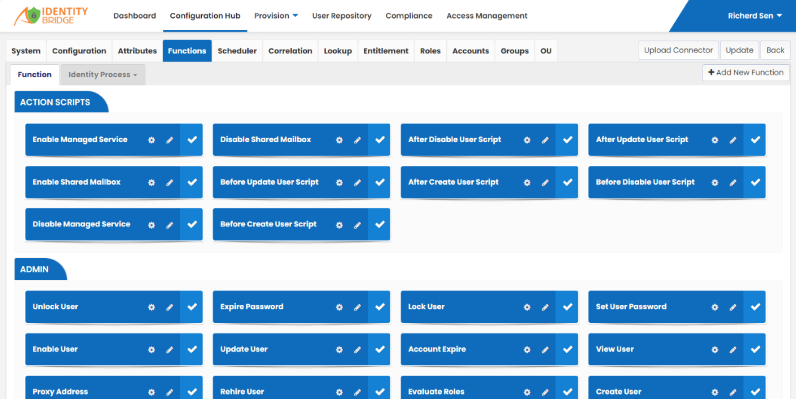Open the User Repository page
Image resolution: width=796 pixels, height=399 pixels.
point(342,16)
